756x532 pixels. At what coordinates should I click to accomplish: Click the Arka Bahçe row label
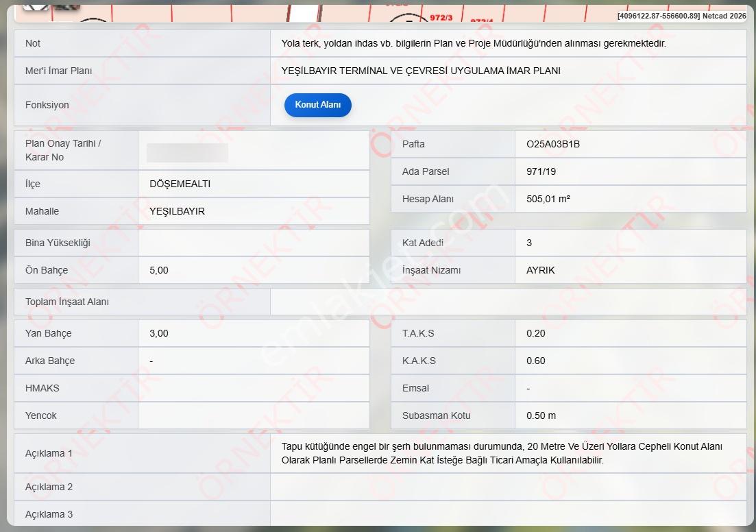49,361
